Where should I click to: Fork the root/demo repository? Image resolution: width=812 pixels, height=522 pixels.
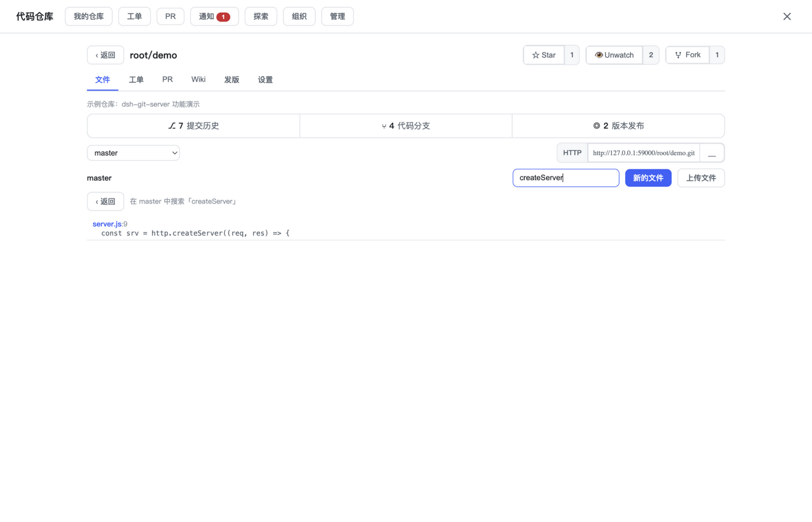(x=687, y=55)
